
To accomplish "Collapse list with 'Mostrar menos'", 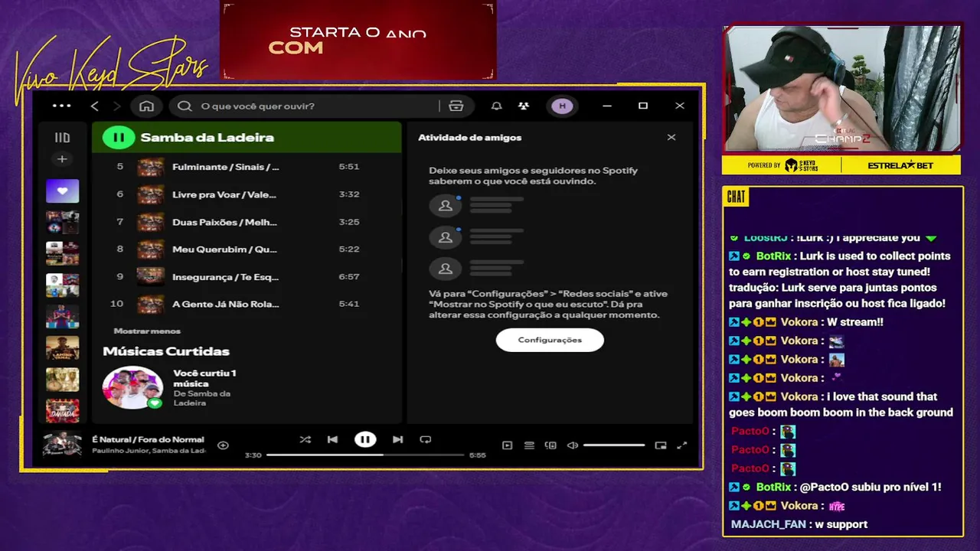I will click(x=147, y=331).
